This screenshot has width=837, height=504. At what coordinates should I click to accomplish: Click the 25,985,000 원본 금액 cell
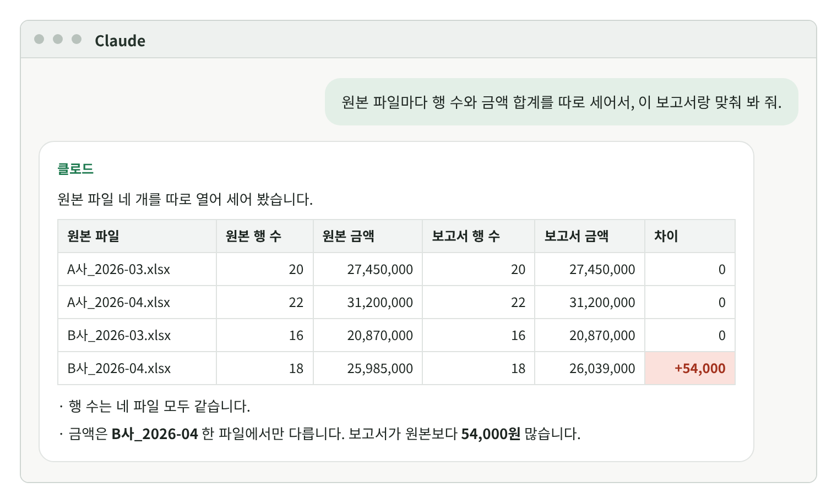(x=368, y=368)
